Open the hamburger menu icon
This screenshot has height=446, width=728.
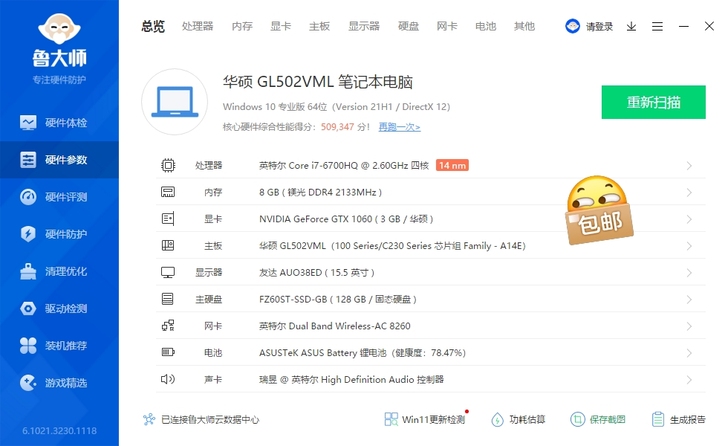[657, 26]
